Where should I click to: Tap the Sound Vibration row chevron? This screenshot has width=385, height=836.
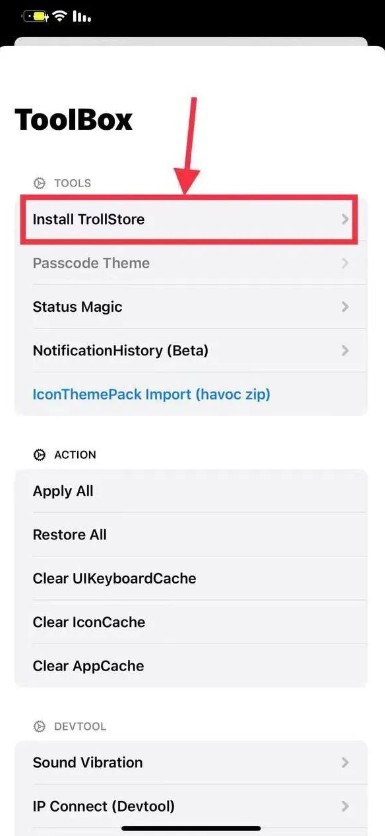tap(346, 762)
